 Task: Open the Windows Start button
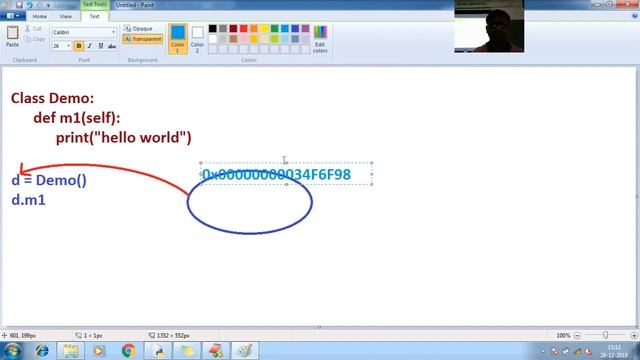pos(12,351)
